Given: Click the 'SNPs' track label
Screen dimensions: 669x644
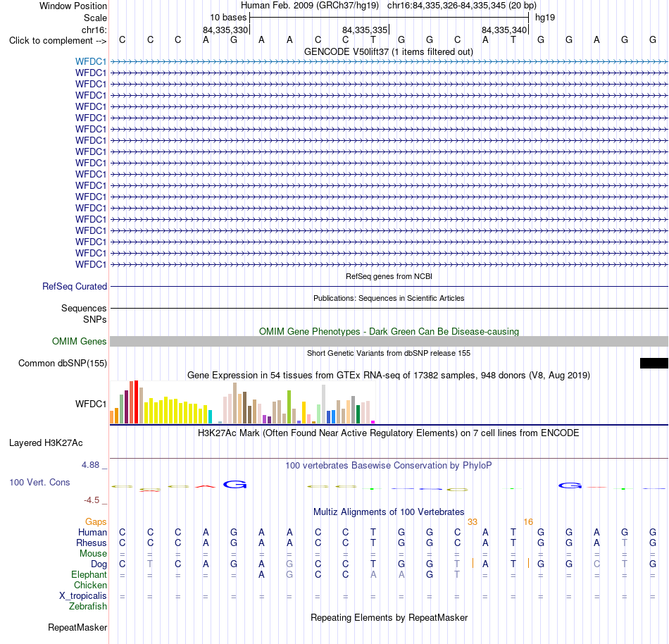Looking at the screenshot, I should [x=95, y=319].
